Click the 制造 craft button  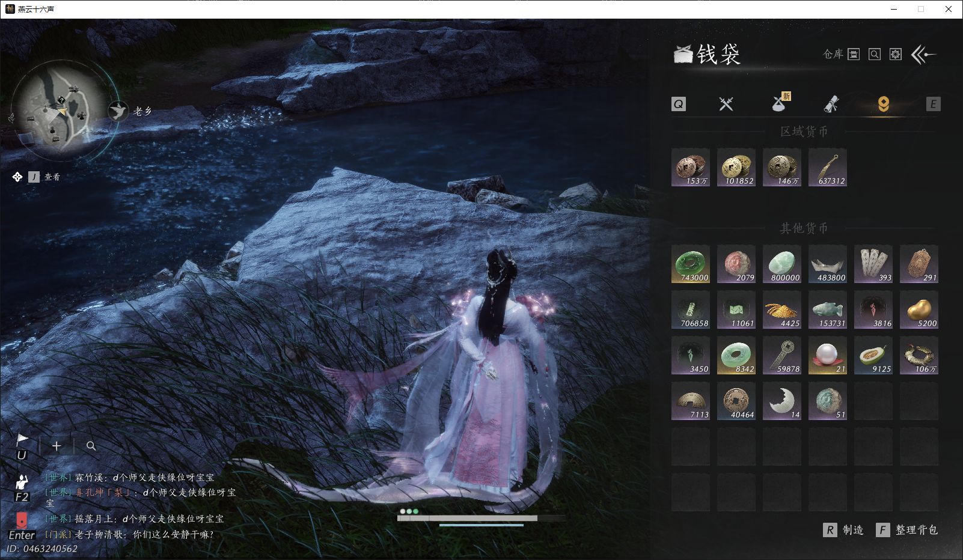click(x=843, y=530)
